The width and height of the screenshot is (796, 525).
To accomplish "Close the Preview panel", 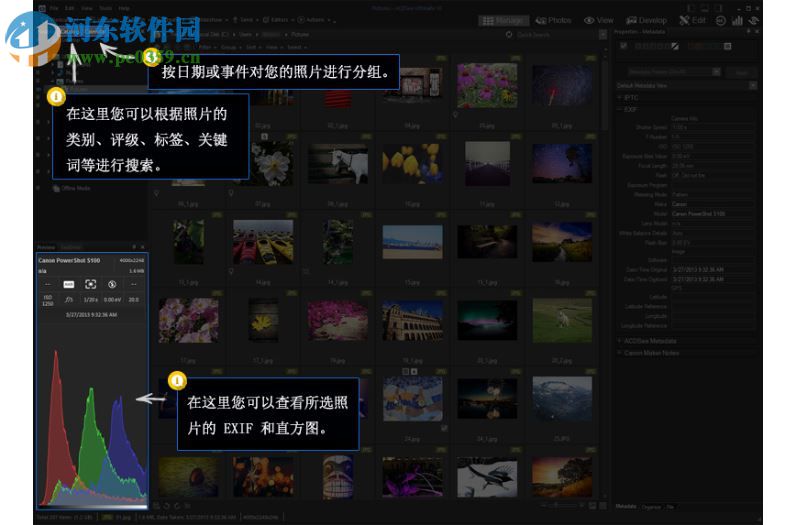I will pos(142,247).
